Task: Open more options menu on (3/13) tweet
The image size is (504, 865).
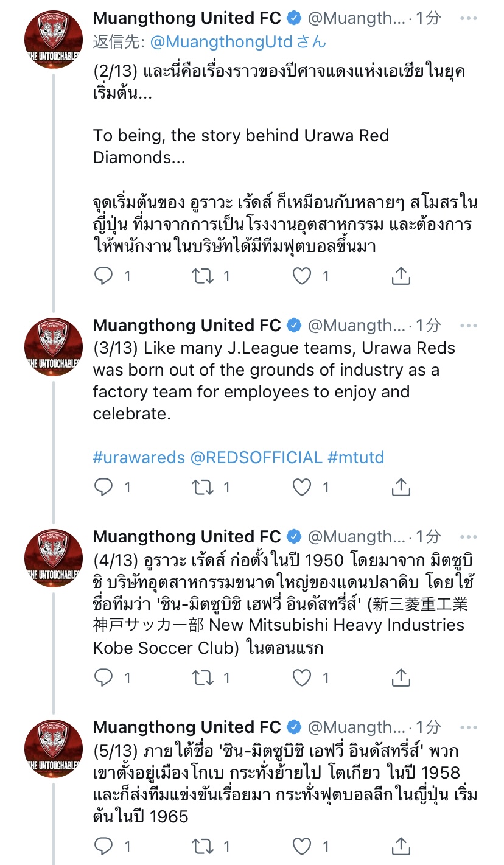Action: point(469,326)
